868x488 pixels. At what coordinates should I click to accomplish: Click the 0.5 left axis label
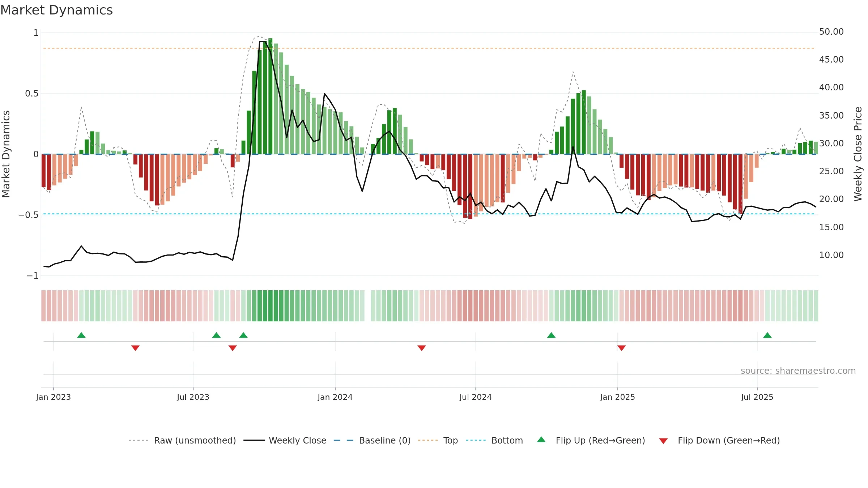(32, 94)
